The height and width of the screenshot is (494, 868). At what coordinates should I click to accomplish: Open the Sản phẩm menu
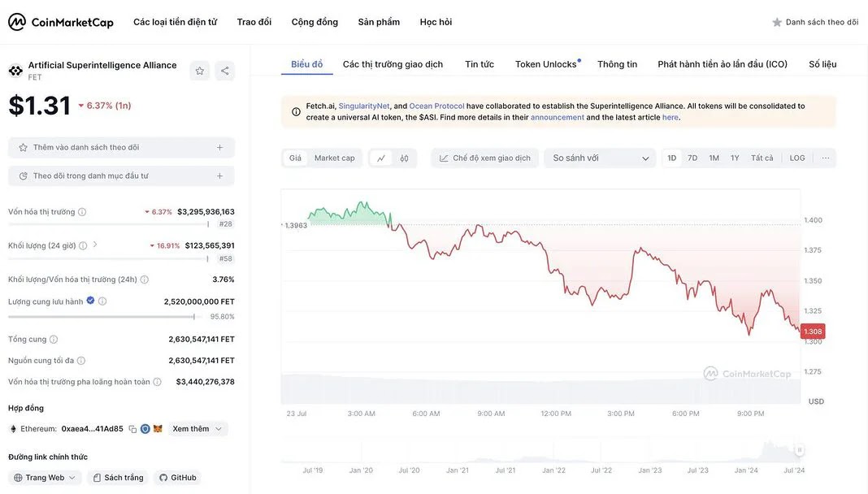point(379,22)
